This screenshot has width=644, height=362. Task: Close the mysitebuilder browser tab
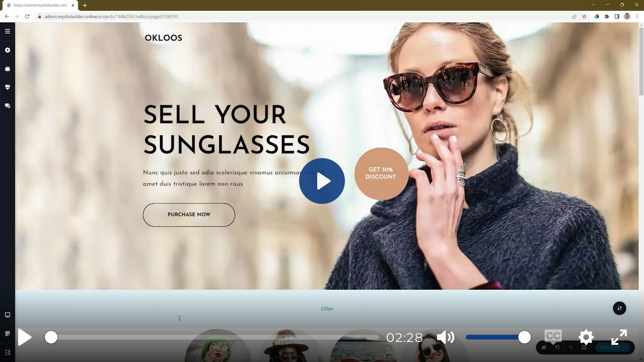(x=73, y=5)
